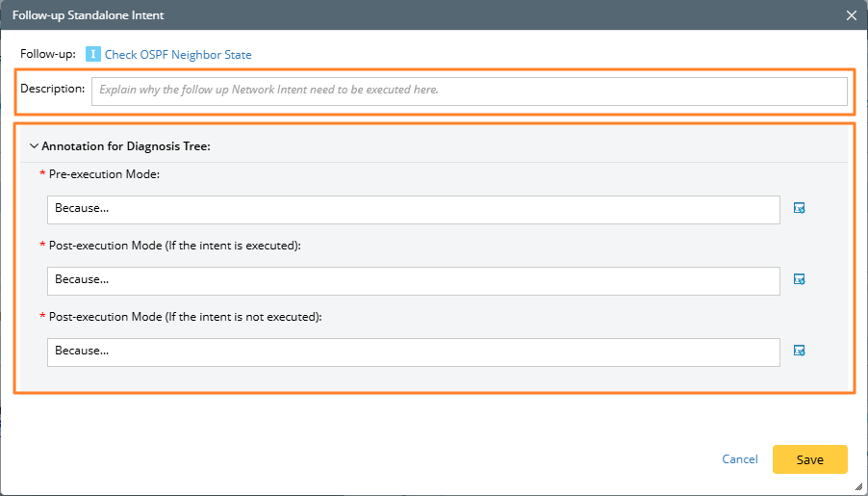The height and width of the screenshot is (496, 868).
Task: Click the blue intent icon beside Follow-up
Action: point(93,55)
